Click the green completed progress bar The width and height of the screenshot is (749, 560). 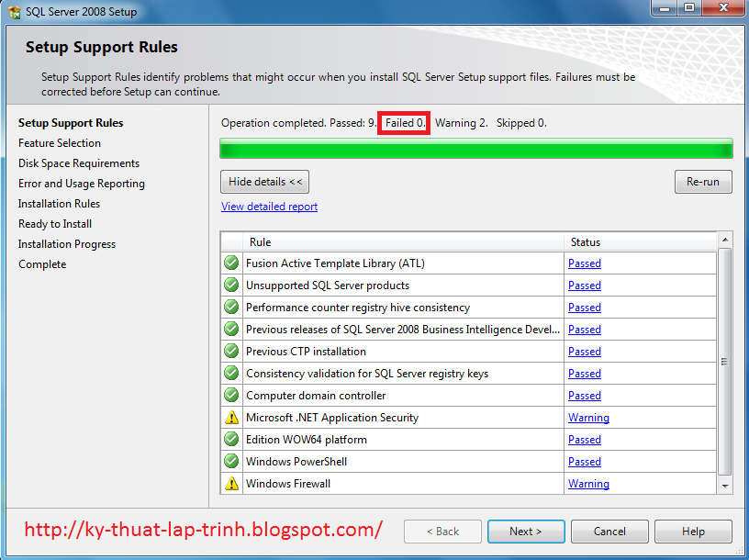[476, 149]
